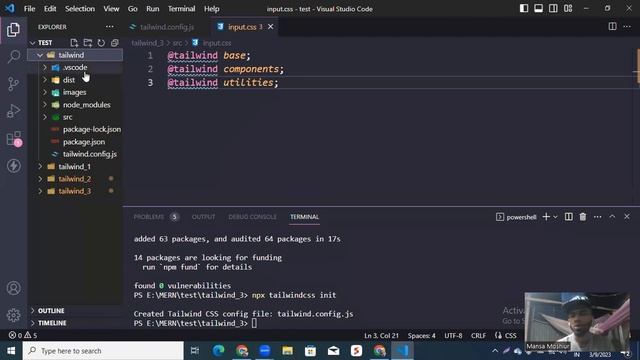Refresh the Explorer tree
The width and height of the screenshot is (640, 360).
(x=101, y=42)
